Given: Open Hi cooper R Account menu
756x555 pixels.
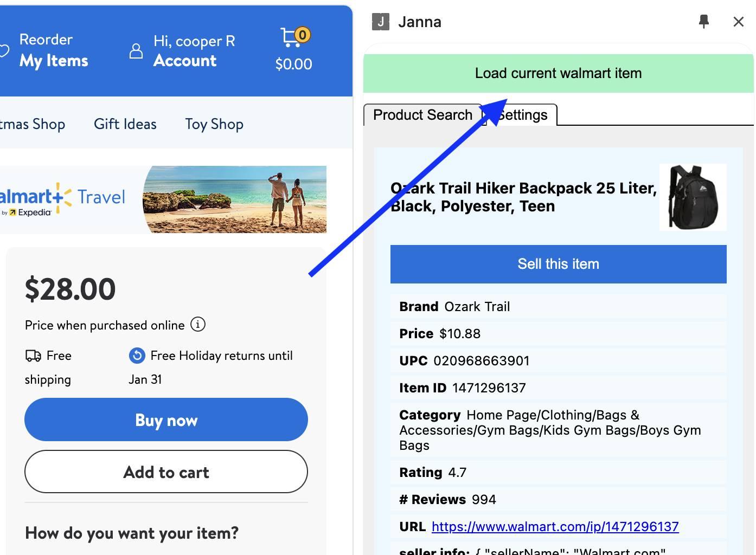Looking at the screenshot, I should [194, 50].
